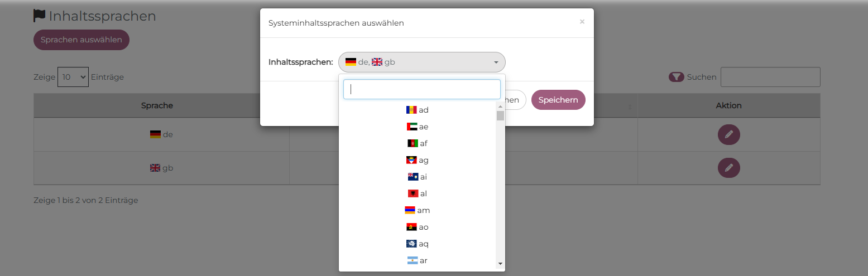Pick the 'ao' language option

(418, 227)
